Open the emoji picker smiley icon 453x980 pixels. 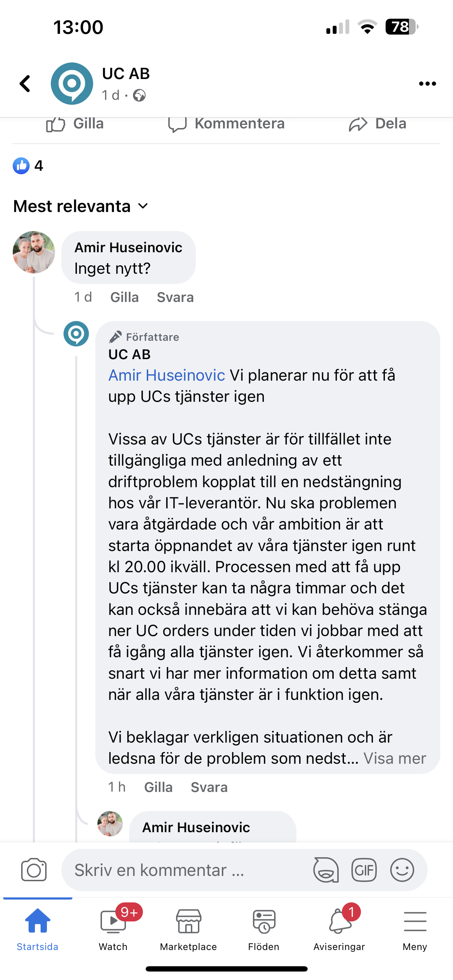point(402,870)
